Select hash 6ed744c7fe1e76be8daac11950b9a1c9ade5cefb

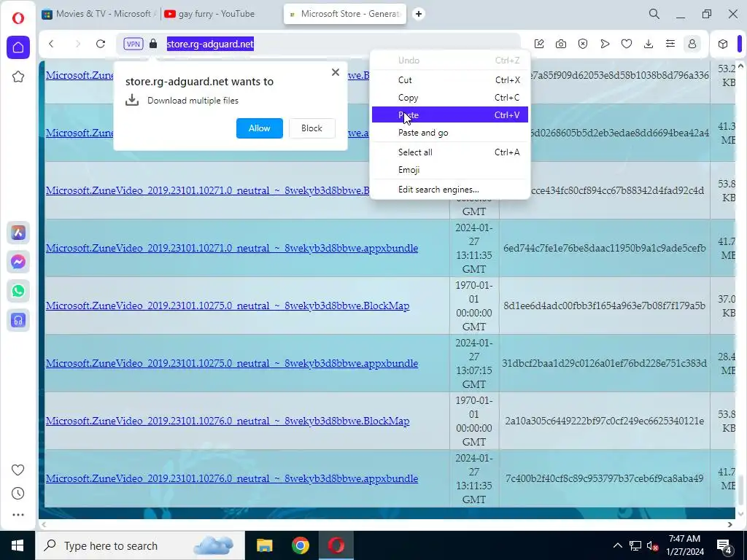tap(605, 248)
